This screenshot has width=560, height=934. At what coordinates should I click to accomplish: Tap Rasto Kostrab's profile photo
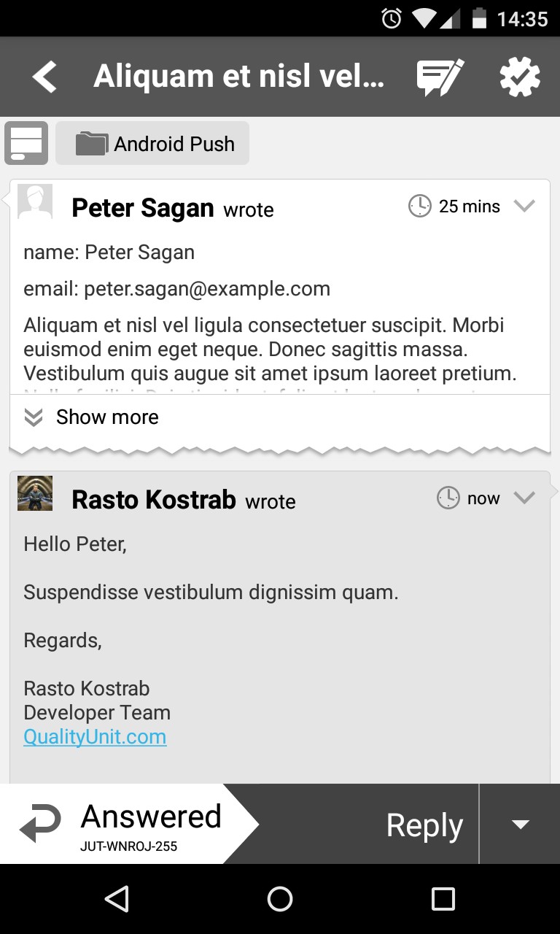coord(35,493)
